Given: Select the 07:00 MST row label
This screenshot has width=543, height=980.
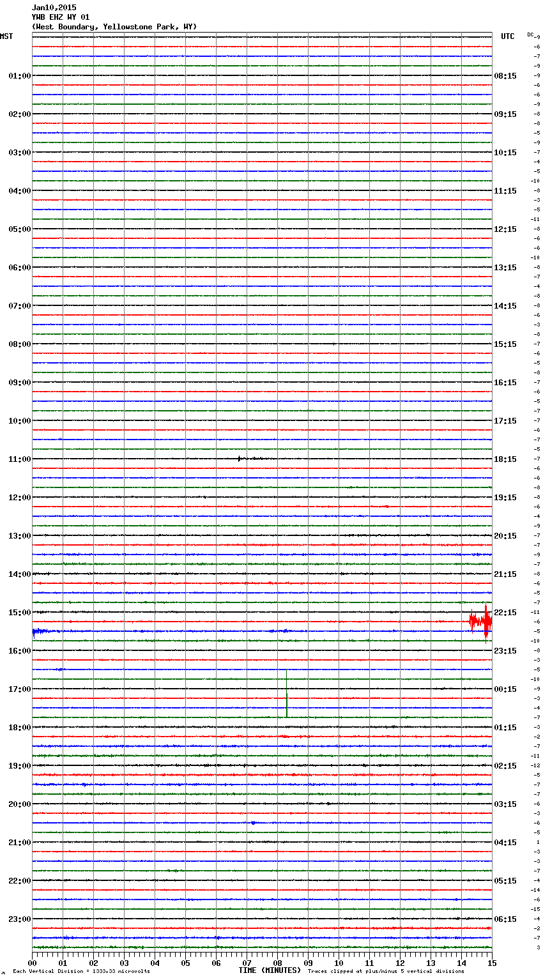Looking at the screenshot, I should tap(19, 306).
